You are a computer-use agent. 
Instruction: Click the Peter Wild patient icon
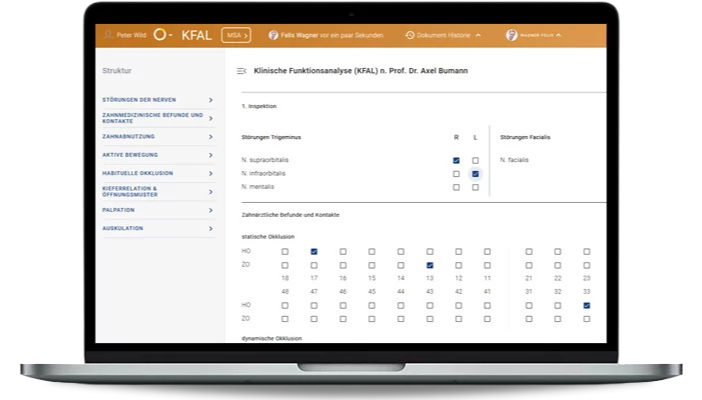pos(108,35)
